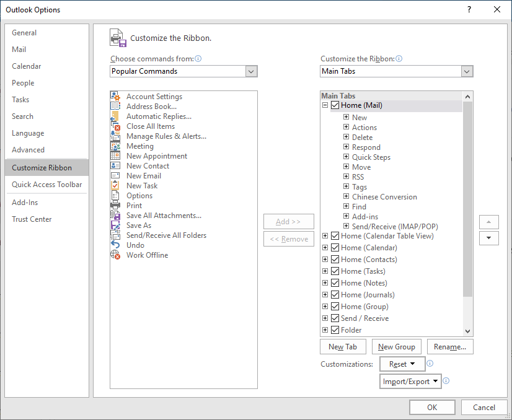Click the New Email envelope icon
Screen dimensions: 512x420
coord(115,175)
